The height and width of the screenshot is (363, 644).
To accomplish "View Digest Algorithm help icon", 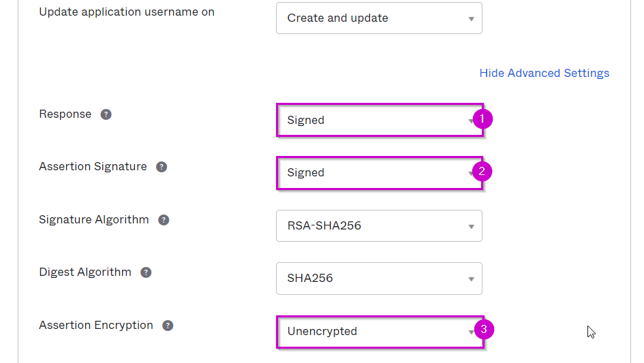I will (146, 272).
